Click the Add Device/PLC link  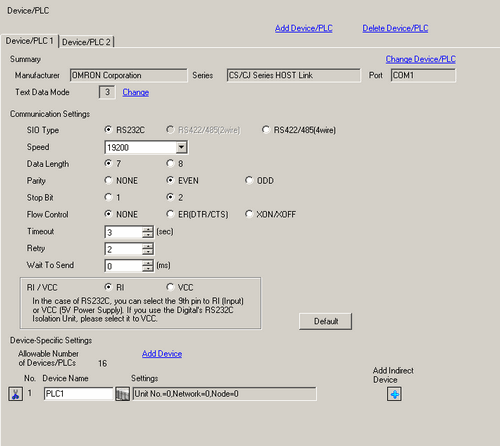pos(304,28)
